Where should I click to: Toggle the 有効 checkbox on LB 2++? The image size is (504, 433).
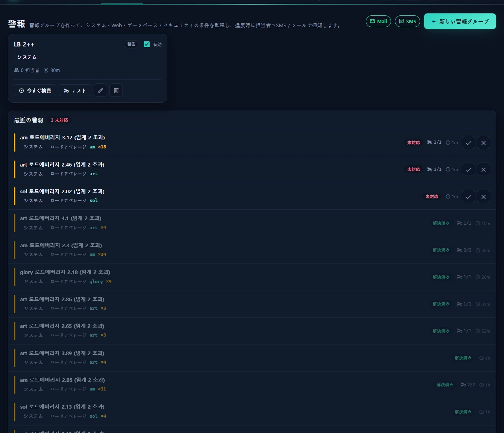146,44
